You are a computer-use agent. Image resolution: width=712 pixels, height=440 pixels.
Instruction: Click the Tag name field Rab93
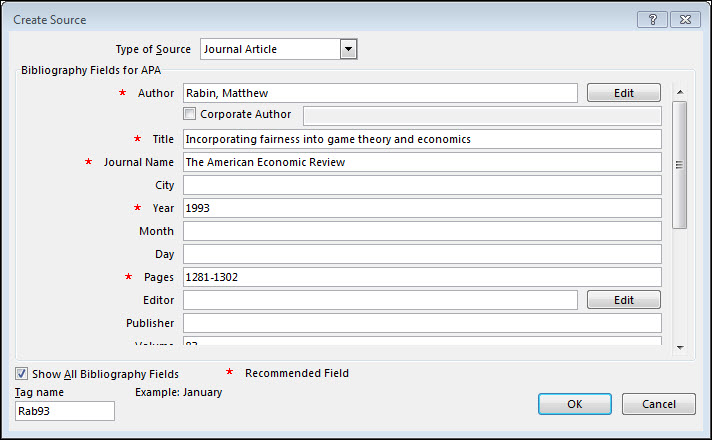click(x=65, y=411)
